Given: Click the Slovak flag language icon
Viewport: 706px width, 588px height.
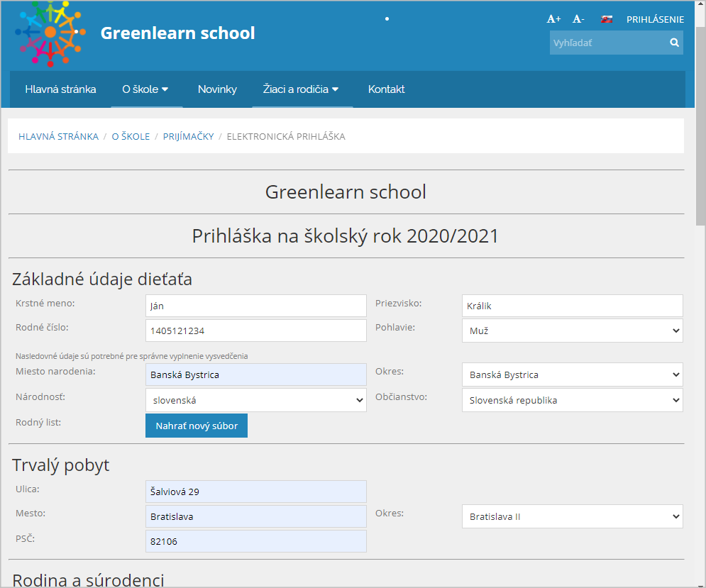Looking at the screenshot, I should click(x=607, y=19).
